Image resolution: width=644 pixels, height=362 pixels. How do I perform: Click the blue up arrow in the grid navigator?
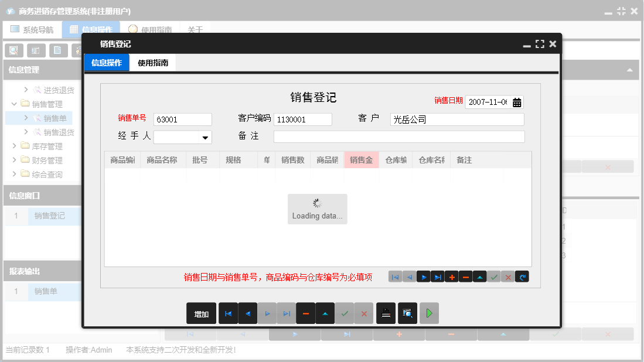[x=479, y=276]
